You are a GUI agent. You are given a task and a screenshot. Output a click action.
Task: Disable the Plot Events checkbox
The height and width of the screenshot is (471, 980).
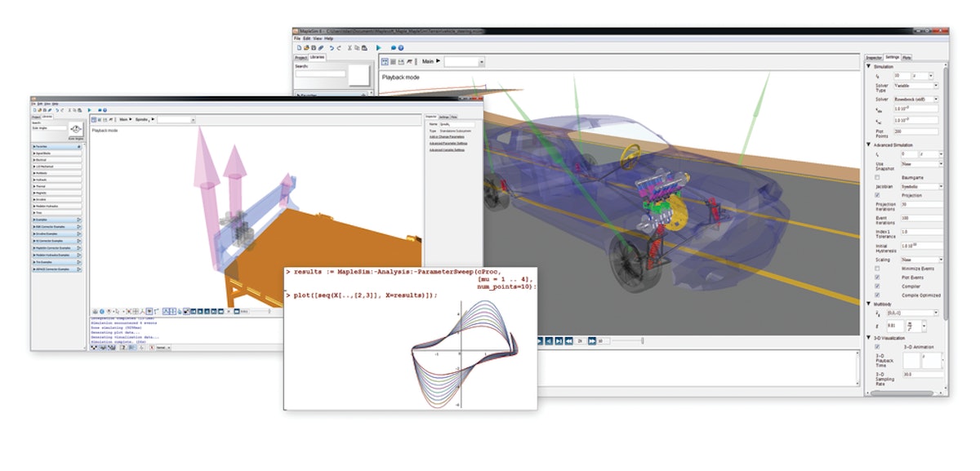(x=878, y=278)
